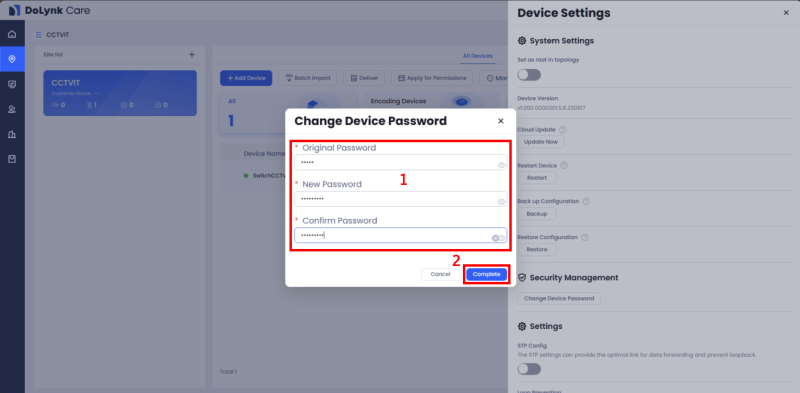Click the Restart Device help question icon

coord(564,165)
